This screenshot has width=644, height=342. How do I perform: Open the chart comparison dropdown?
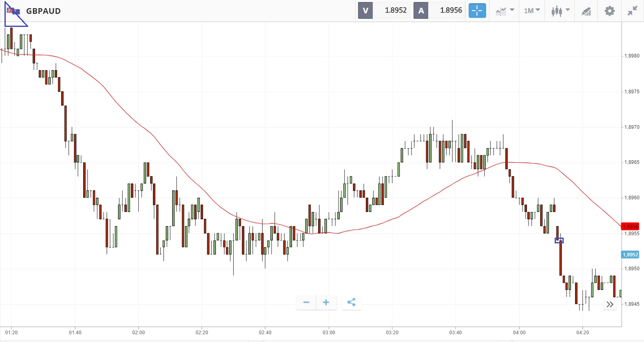tap(505, 11)
